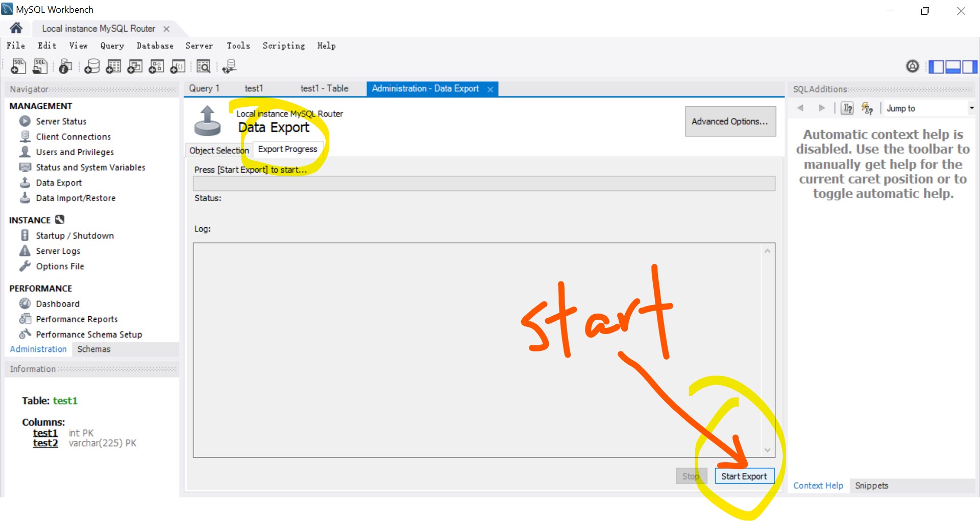Click the Home screen icon
The image size is (980, 521).
[16, 28]
